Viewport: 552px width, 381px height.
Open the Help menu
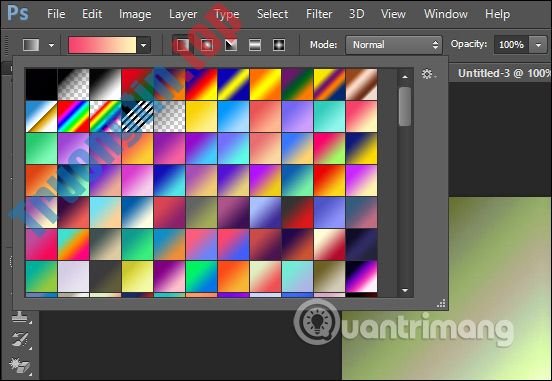click(497, 14)
